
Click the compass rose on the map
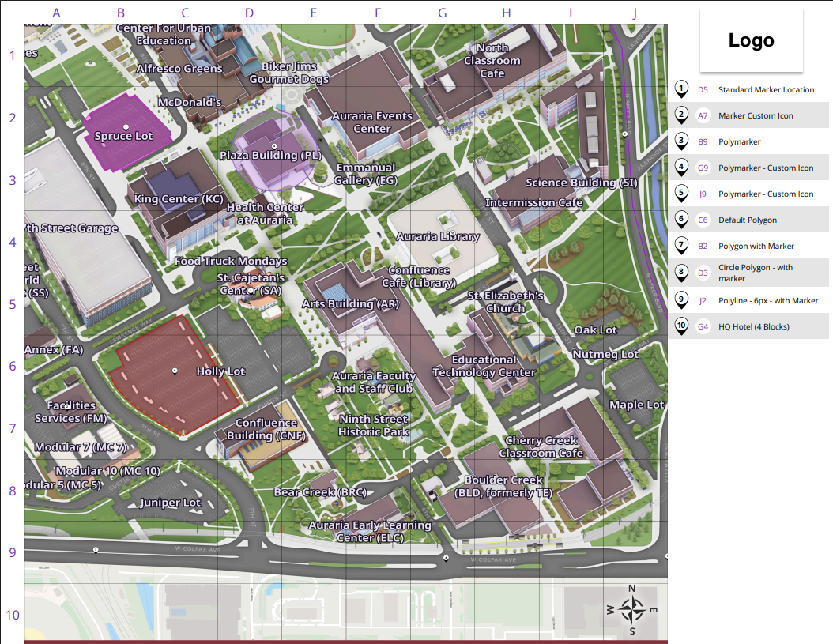(632, 609)
